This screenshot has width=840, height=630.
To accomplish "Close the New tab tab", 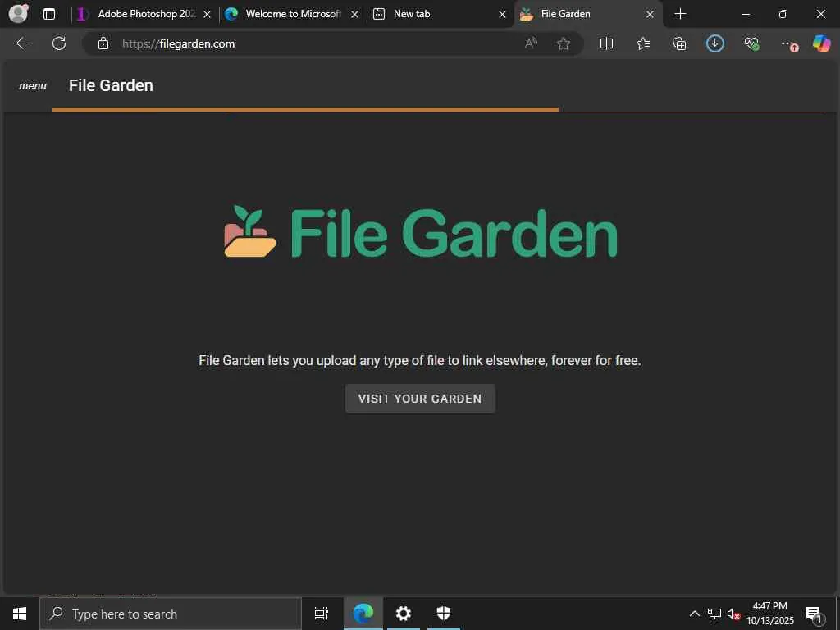I will [503, 15].
